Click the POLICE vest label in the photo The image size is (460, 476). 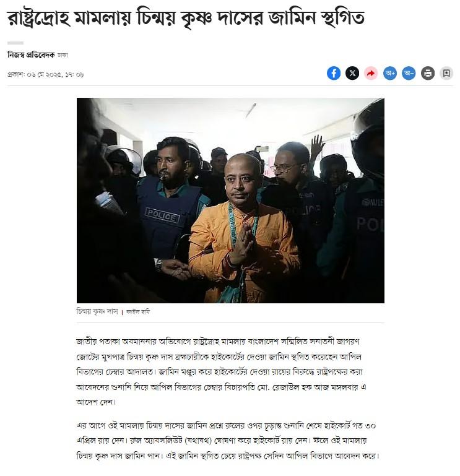pos(162,215)
